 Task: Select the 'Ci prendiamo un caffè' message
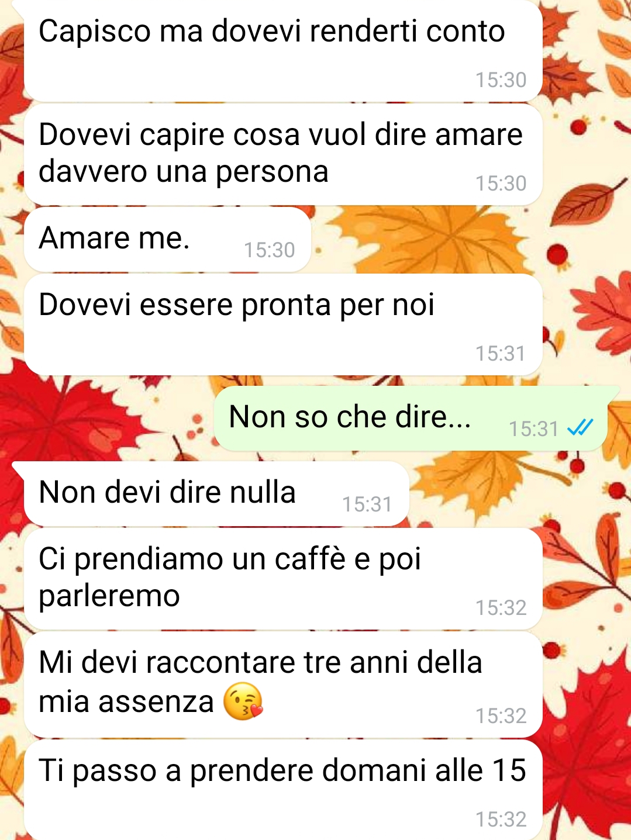point(283,579)
